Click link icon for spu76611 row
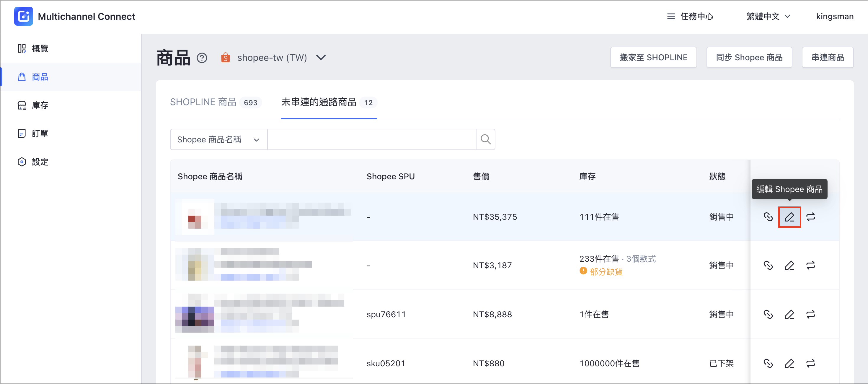The image size is (868, 384). coord(768,315)
